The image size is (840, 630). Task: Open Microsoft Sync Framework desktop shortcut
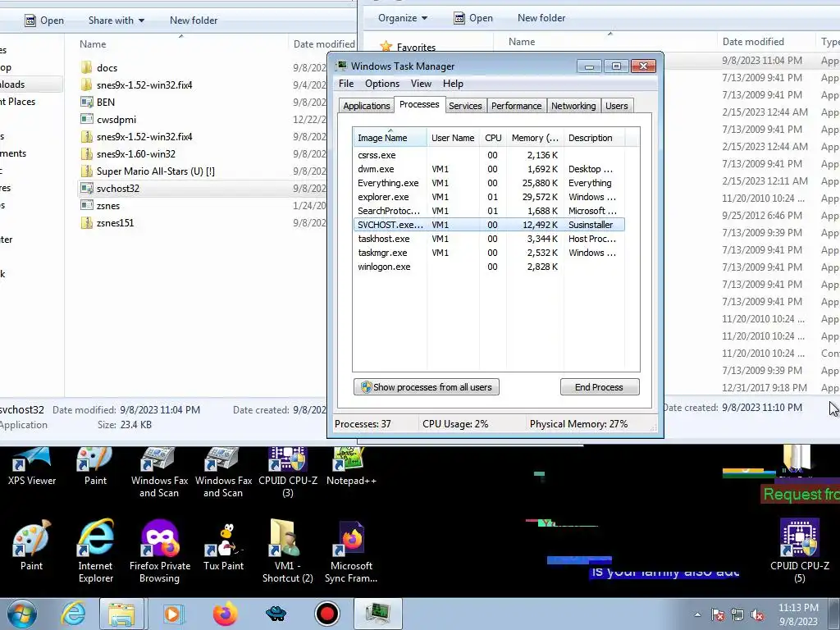pyautogui.click(x=351, y=550)
